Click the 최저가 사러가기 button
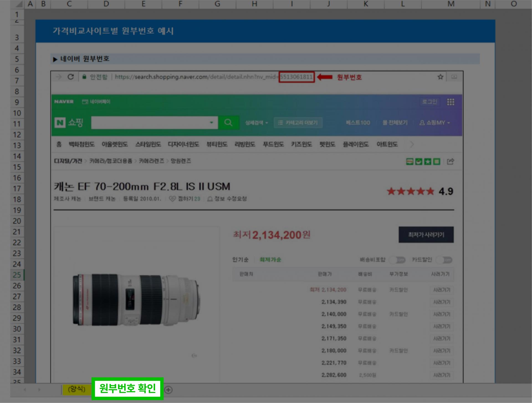The height and width of the screenshot is (403, 532). click(426, 235)
